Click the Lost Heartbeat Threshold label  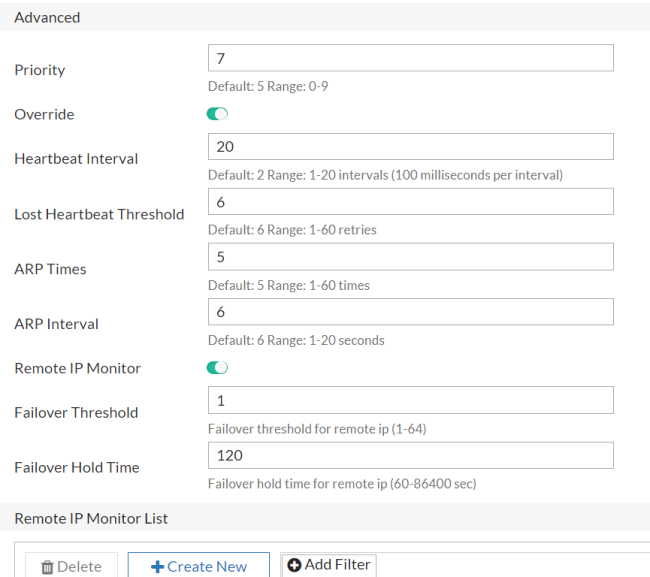pos(99,214)
